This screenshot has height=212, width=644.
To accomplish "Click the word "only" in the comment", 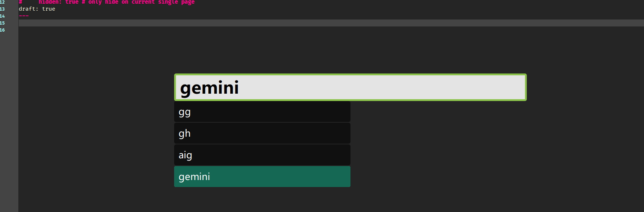I will (95, 2).
